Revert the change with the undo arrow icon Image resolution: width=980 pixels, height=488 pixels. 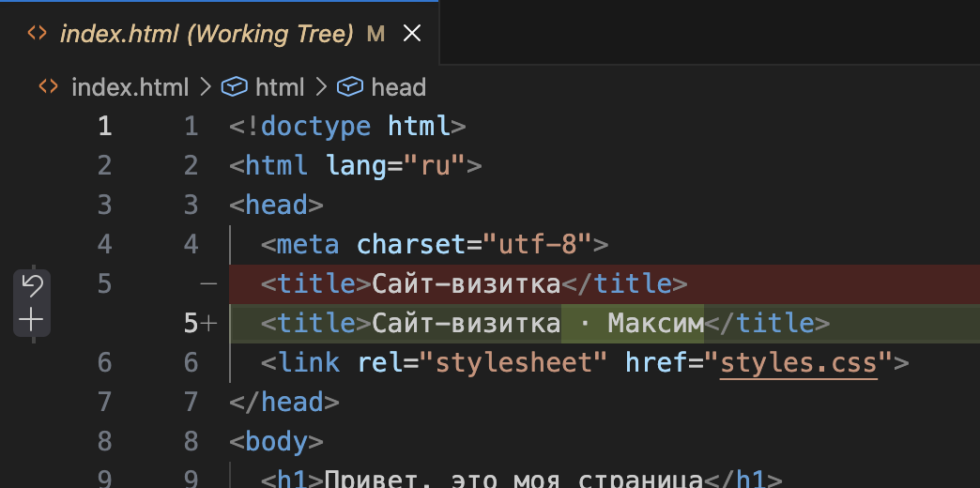[31, 285]
